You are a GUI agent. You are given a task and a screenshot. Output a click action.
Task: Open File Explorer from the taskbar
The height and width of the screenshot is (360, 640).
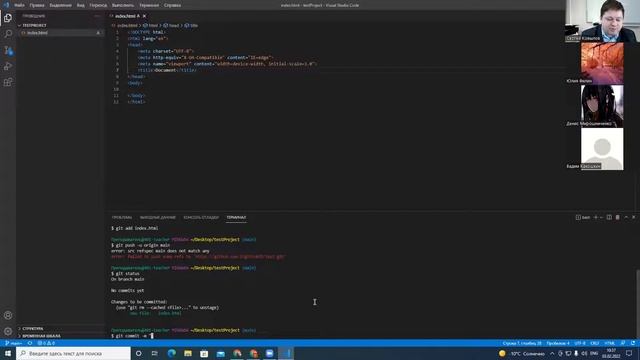[x=188, y=353]
